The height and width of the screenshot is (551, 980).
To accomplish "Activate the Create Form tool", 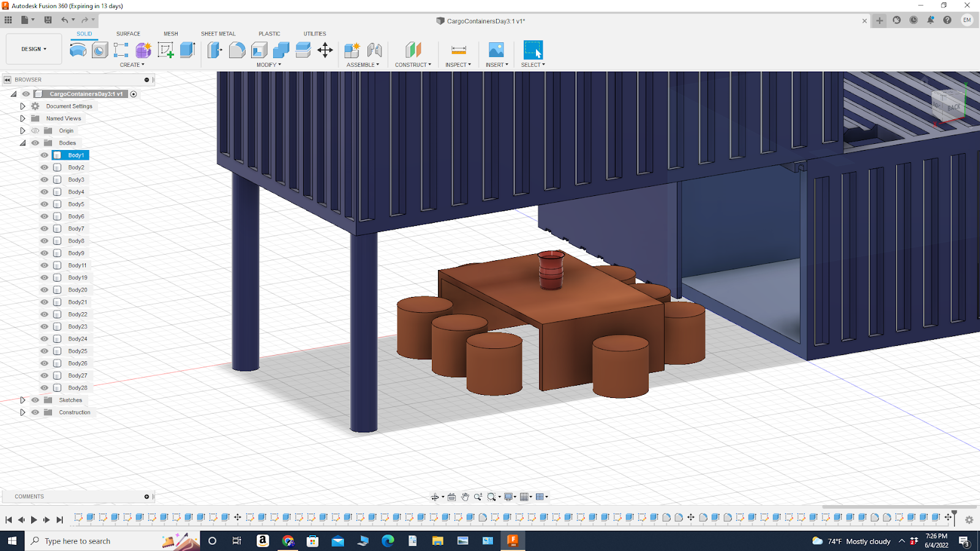I will [x=142, y=50].
